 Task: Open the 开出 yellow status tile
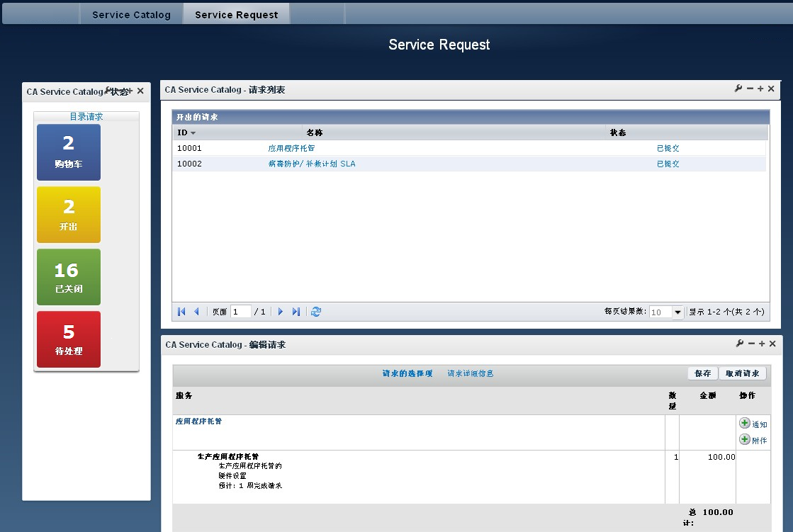tap(69, 215)
